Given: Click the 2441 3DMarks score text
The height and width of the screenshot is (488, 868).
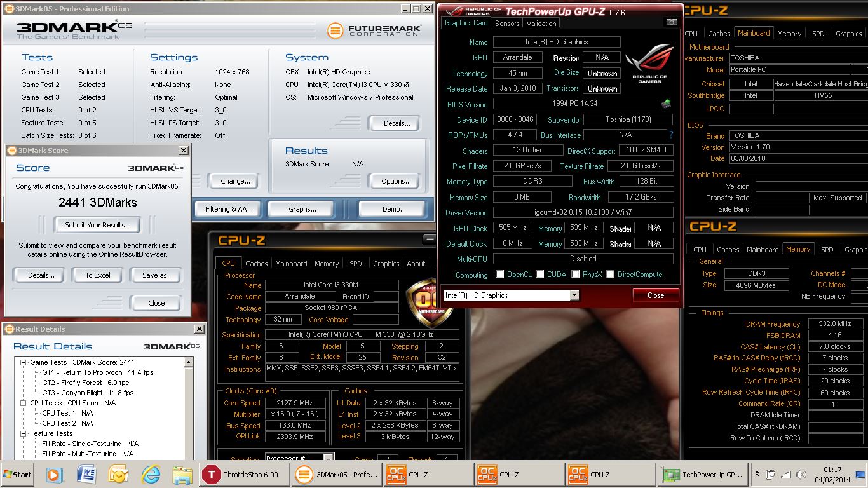Looking at the screenshot, I should (97, 203).
